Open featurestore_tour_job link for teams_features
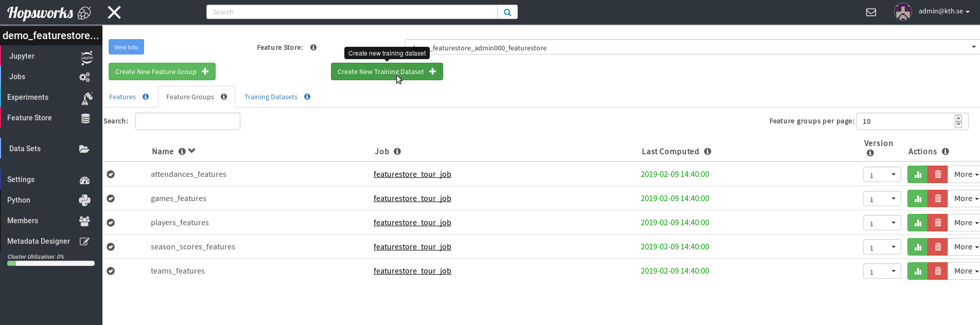This screenshot has height=325, width=980. point(412,271)
